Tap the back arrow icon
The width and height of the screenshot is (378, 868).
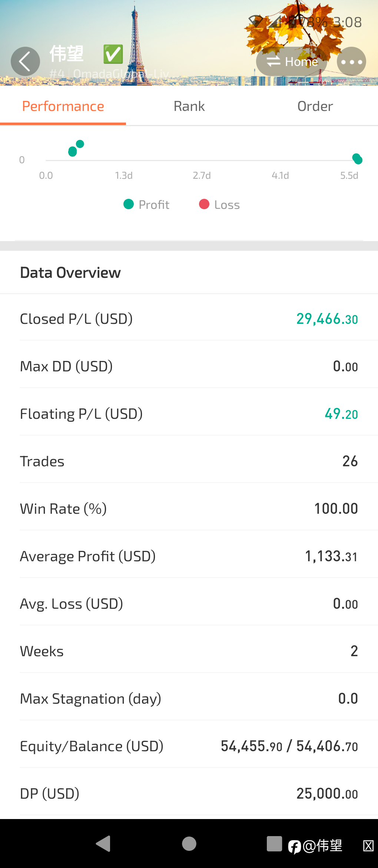(25, 62)
